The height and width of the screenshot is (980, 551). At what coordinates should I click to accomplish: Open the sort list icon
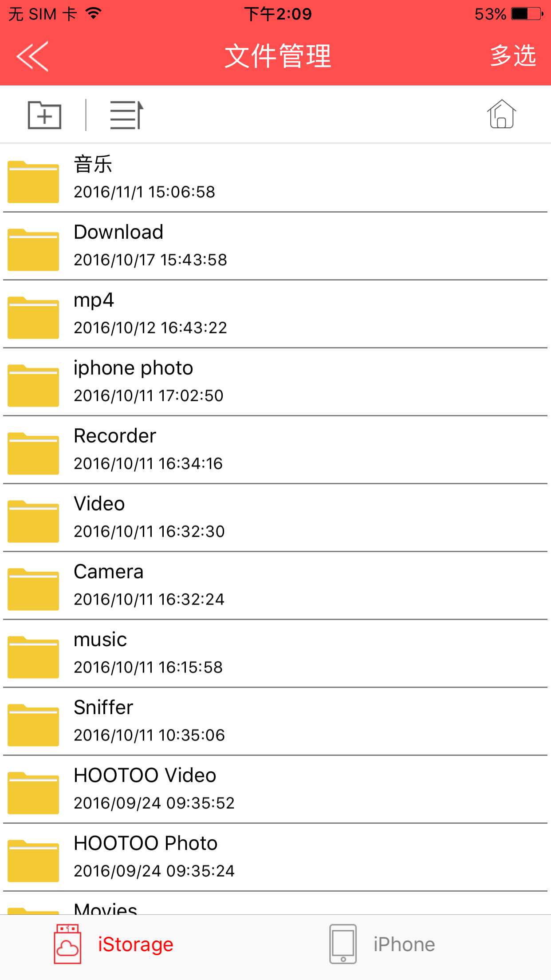coord(126,115)
